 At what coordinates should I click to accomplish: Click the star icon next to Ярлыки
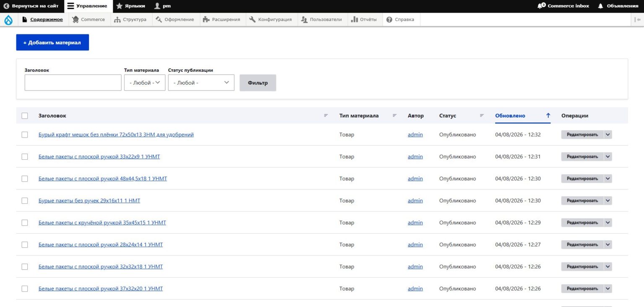pos(119,6)
